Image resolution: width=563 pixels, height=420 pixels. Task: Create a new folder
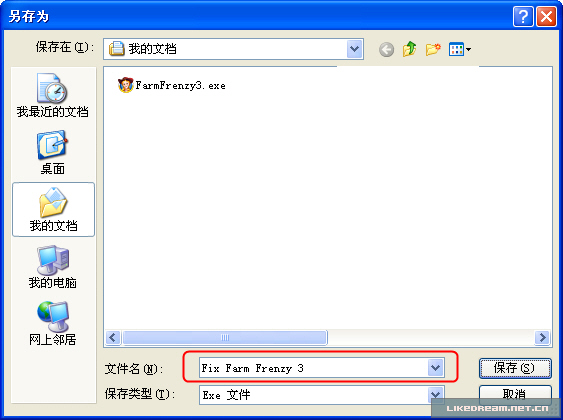(433, 49)
